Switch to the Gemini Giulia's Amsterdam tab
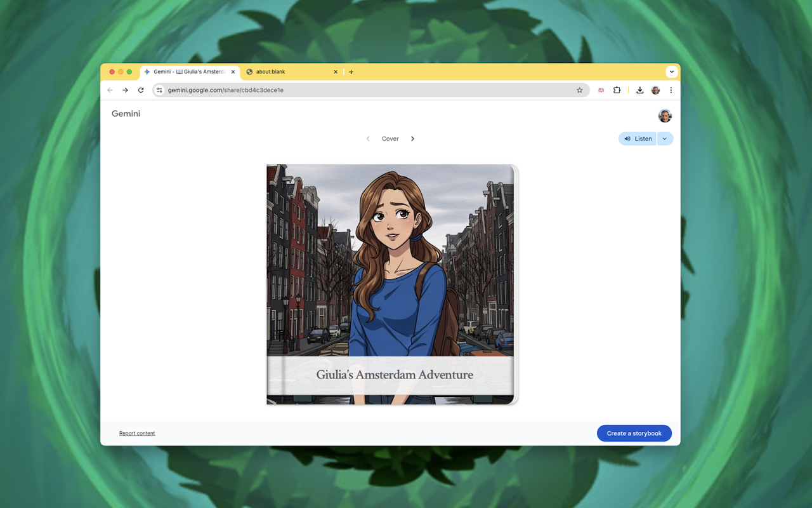The width and height of the screenshot is (812, 508). 190,72
